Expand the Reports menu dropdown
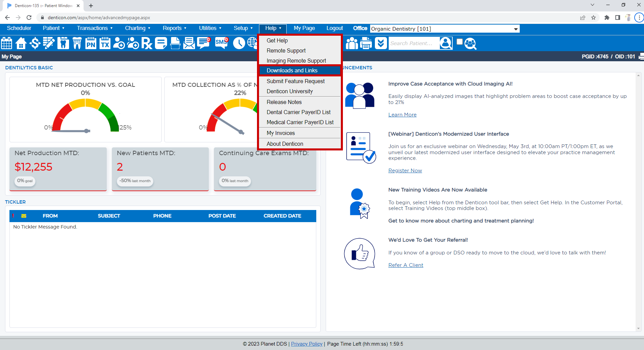 click(174, 28)
